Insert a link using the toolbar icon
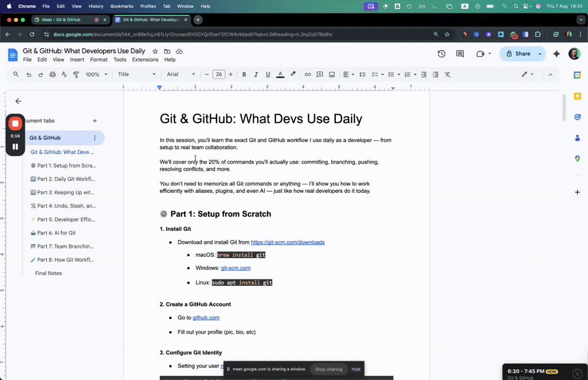The width and height of the screenshot is (588, 380). tap(307, 74)
